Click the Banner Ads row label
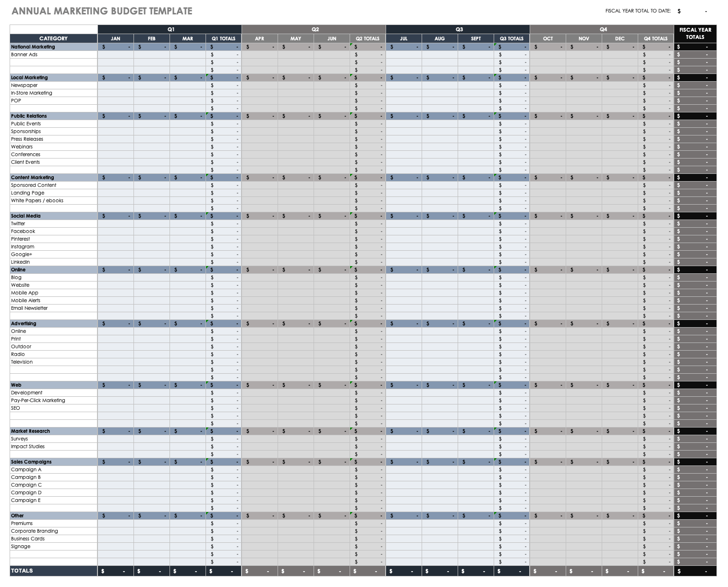Image resolution: width=728 pixels, height=587 pixels. coord(24,55)
